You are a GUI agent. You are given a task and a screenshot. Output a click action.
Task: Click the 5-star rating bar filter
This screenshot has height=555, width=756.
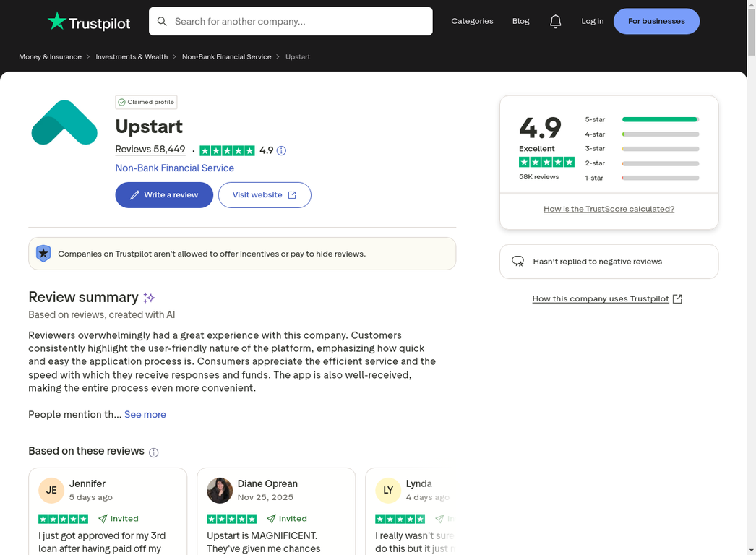click(x=659, y=119)
